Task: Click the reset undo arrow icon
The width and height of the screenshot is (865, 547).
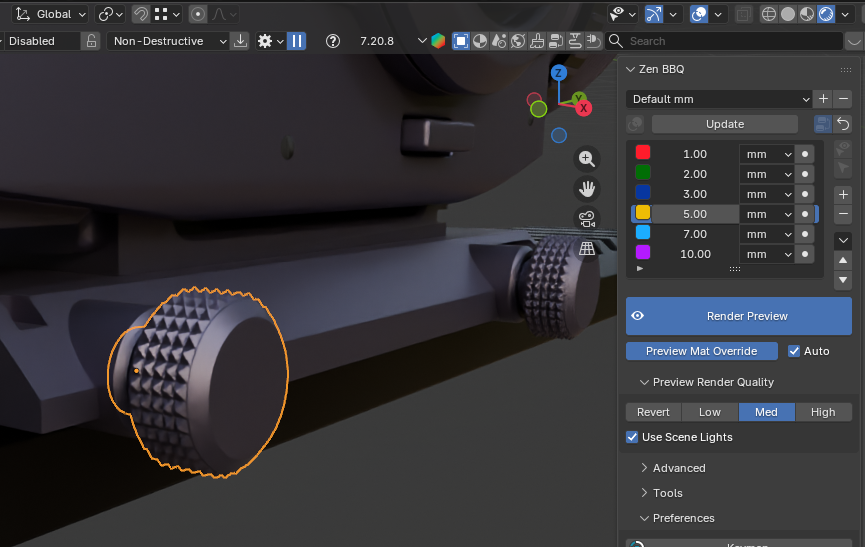Action: [843, 125]
